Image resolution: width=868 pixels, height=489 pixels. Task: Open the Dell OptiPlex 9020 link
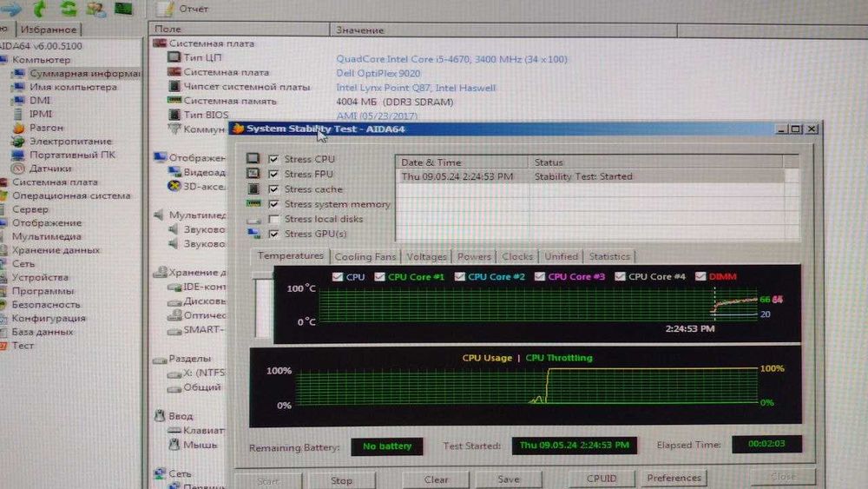(378, 73)
